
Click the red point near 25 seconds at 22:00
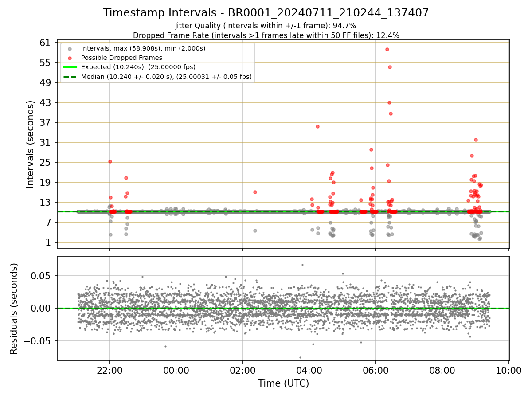tap(110, 161)
